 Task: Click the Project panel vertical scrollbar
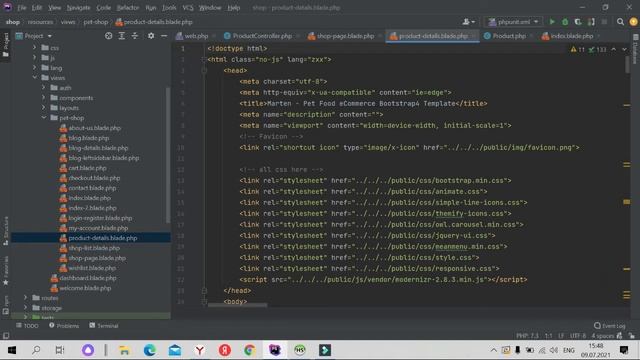pyautogui.click(x=168, y=155)
